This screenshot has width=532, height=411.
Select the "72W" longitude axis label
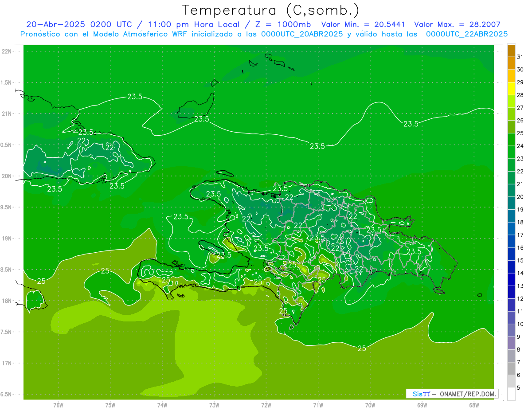tap(266, 405)
